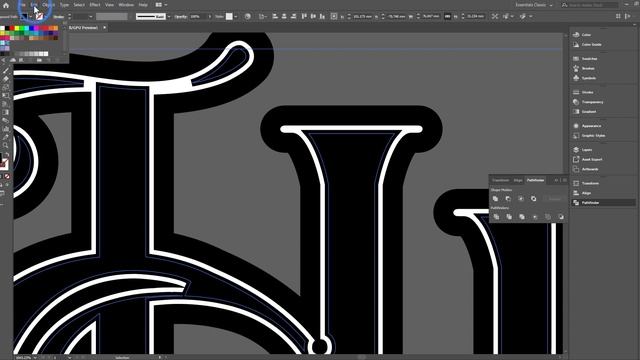
Task: Click the Recolor Artwork icon
Action: 247,17
